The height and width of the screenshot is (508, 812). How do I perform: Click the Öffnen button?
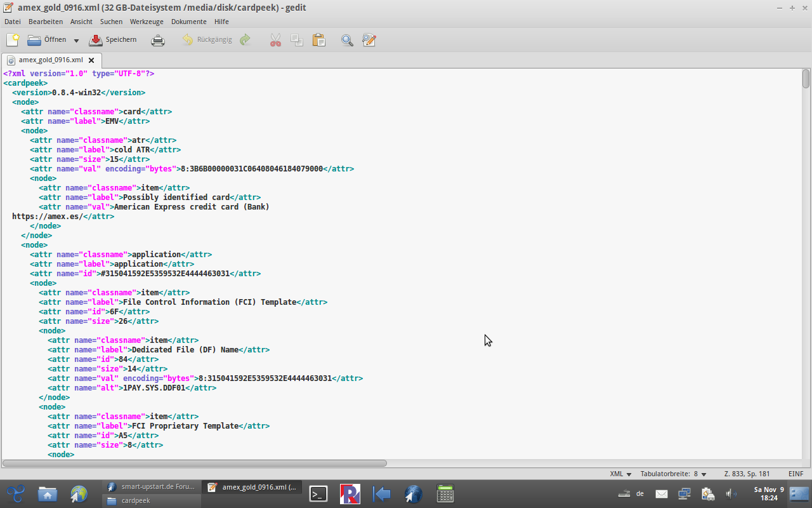(47, 40)
